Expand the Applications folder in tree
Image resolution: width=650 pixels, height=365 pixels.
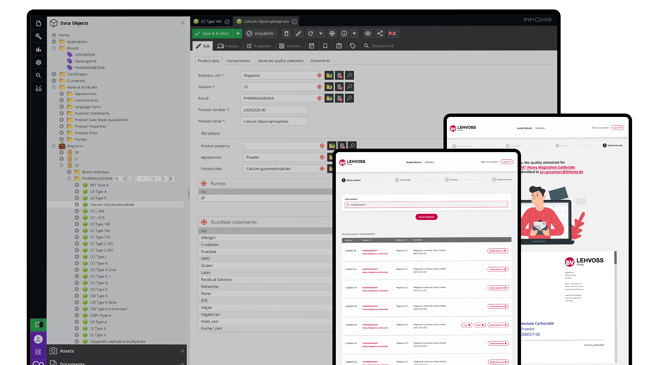coord(54,41)
